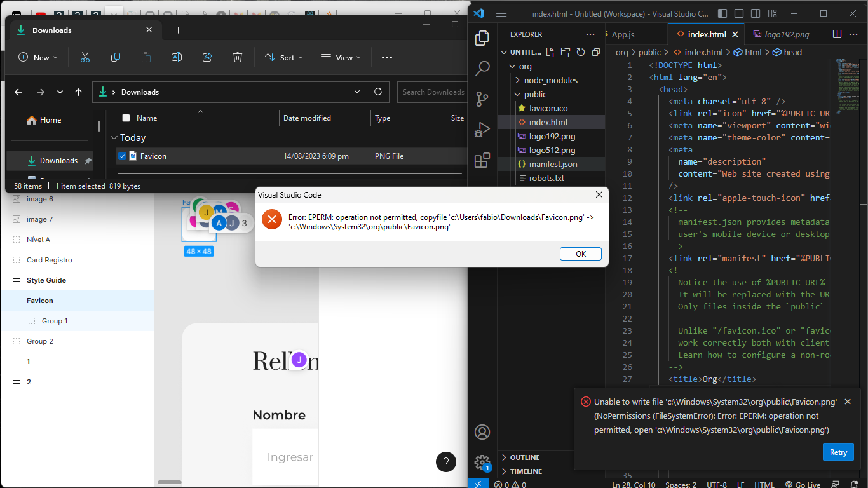
Task: Rename the selected file in File Explorer
Action: point(177,57)
